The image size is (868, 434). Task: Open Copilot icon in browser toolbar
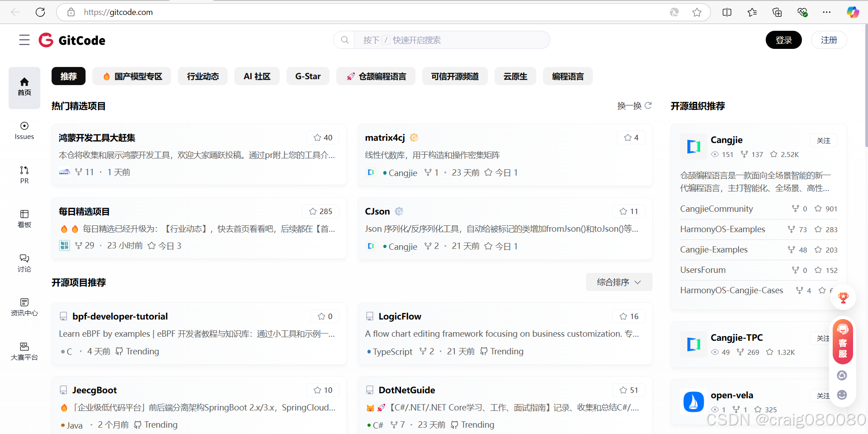(x=853, y=12)
